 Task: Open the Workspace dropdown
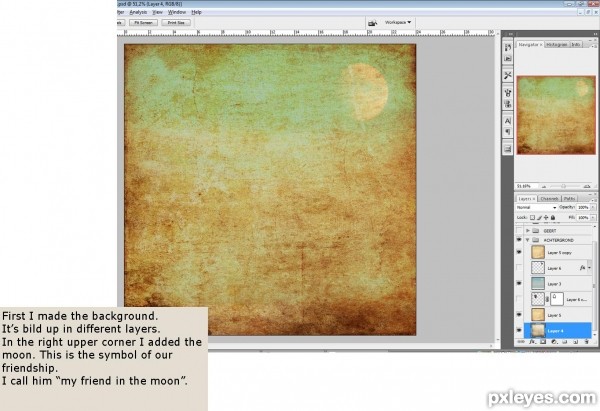[x=398, y=23]
